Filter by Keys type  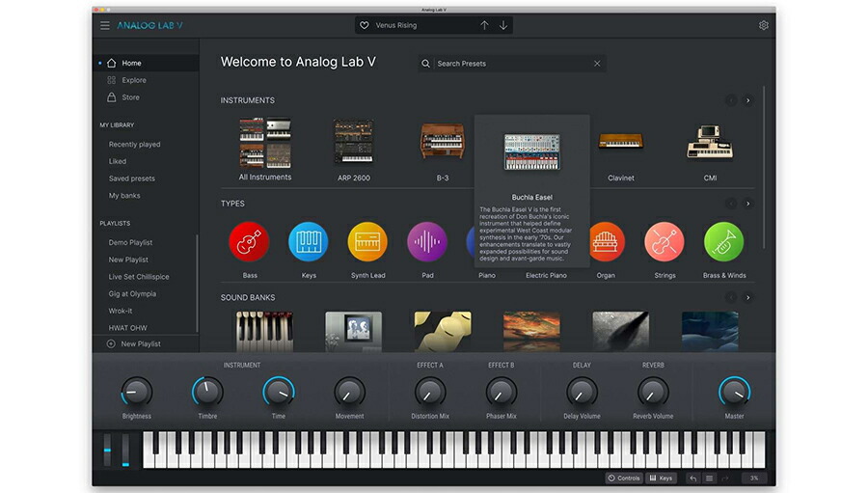click(x=309, y=242)
